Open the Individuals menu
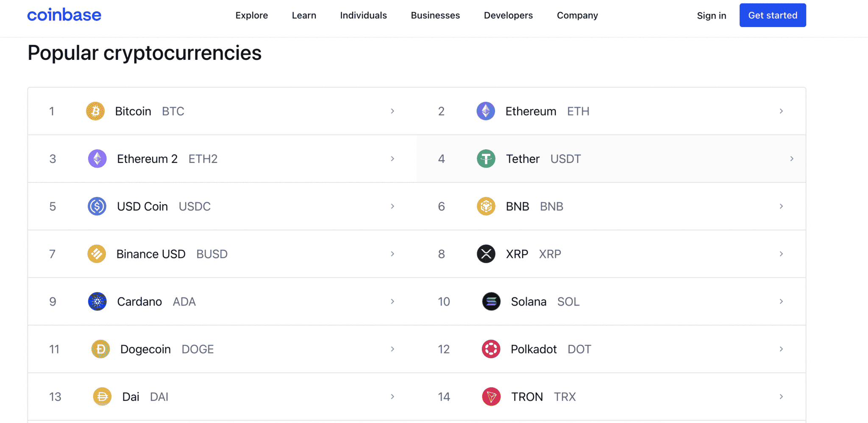 [363, 16]
